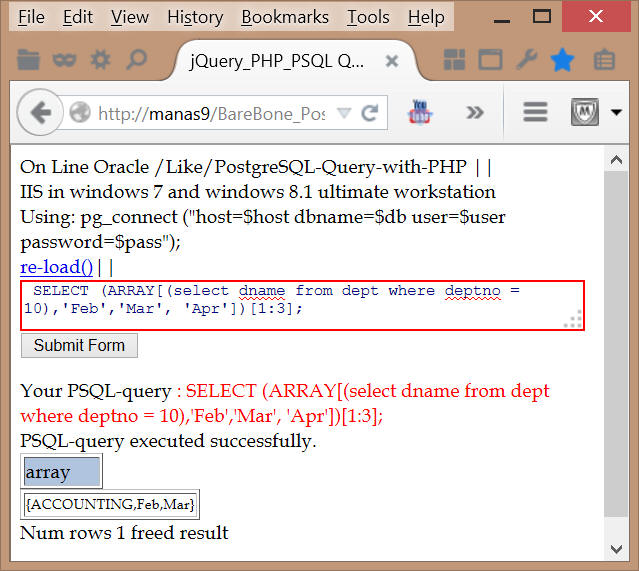Open the Edit menu

coord(77,17)
